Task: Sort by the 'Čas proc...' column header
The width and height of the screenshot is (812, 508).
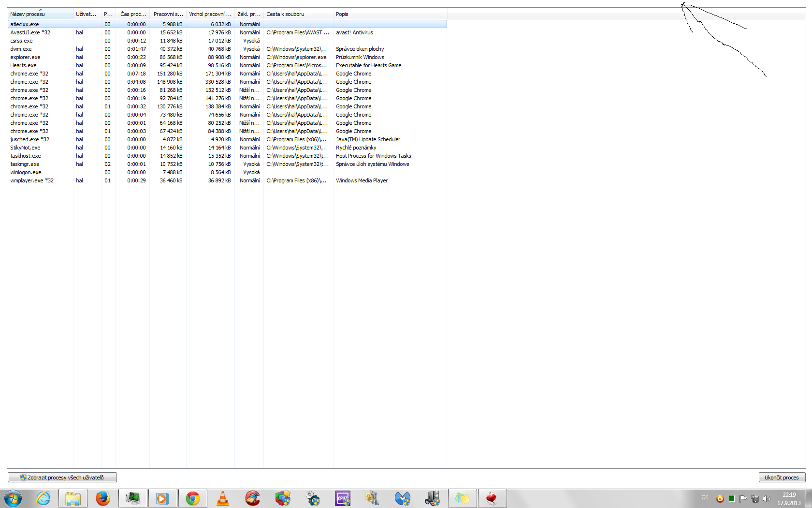Action: (132, 14)
